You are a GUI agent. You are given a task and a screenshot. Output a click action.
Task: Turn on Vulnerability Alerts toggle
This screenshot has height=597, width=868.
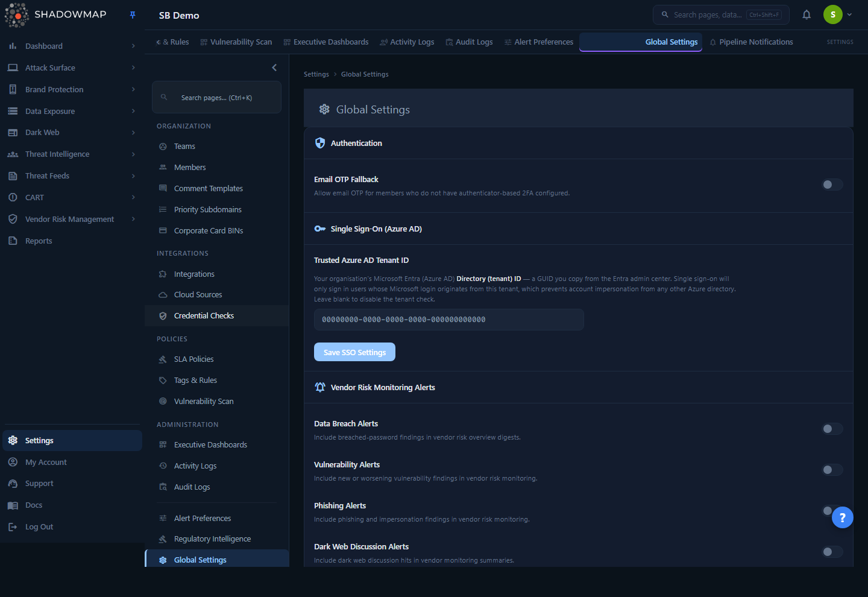(832, 470)
